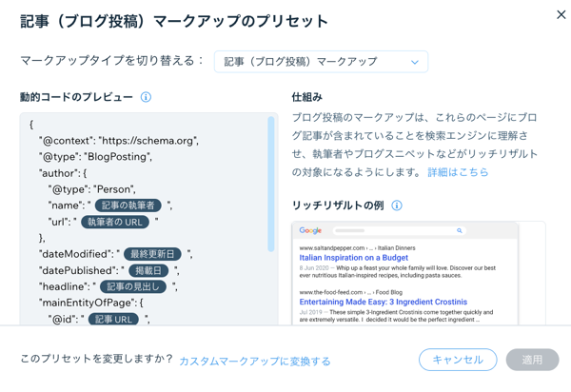Click the "author": { code line
571x392 pixels.
(x=63, y=173)
